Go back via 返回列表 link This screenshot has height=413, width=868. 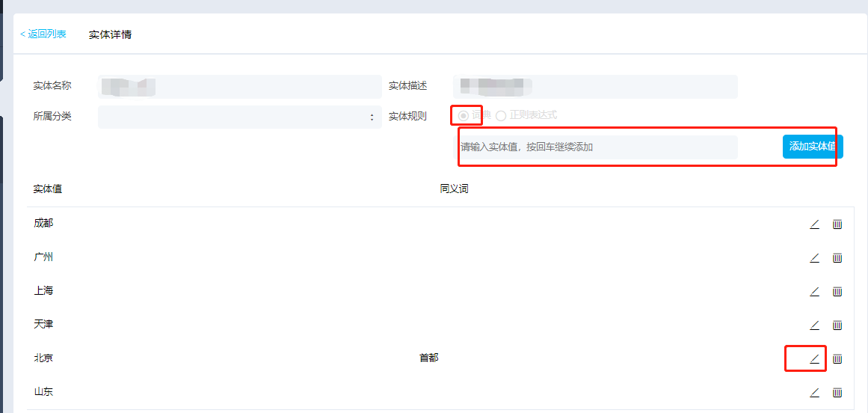pyautogui.click(x=43, y=34)
